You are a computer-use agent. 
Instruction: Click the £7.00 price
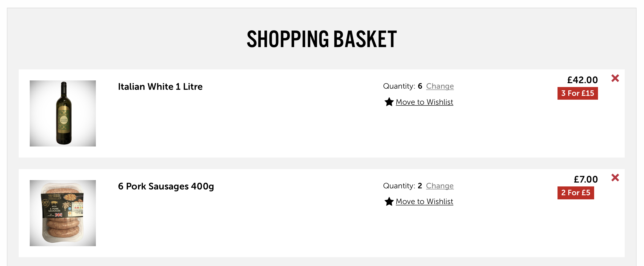(586, 180)
